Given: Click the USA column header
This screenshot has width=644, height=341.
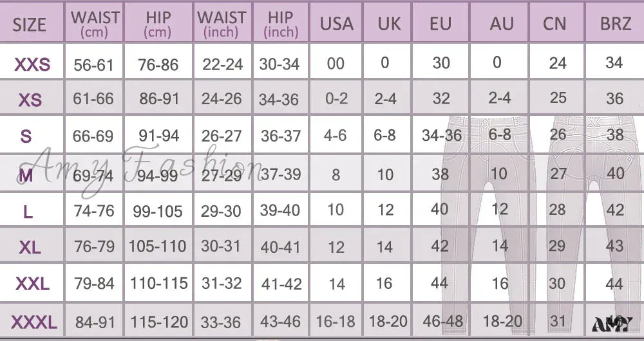Looking at the screenshot, I should 336,24.
